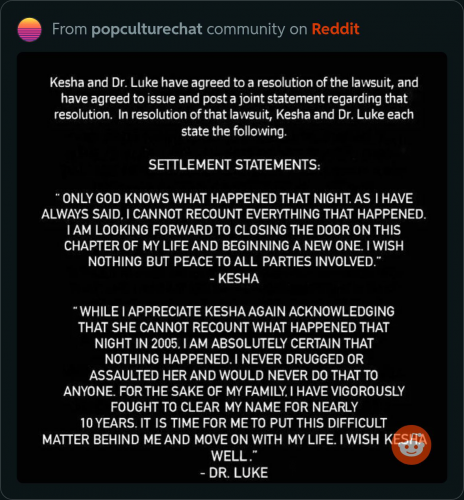
Task: Click the '- KESHA' signature line
Action: point(234,279)
